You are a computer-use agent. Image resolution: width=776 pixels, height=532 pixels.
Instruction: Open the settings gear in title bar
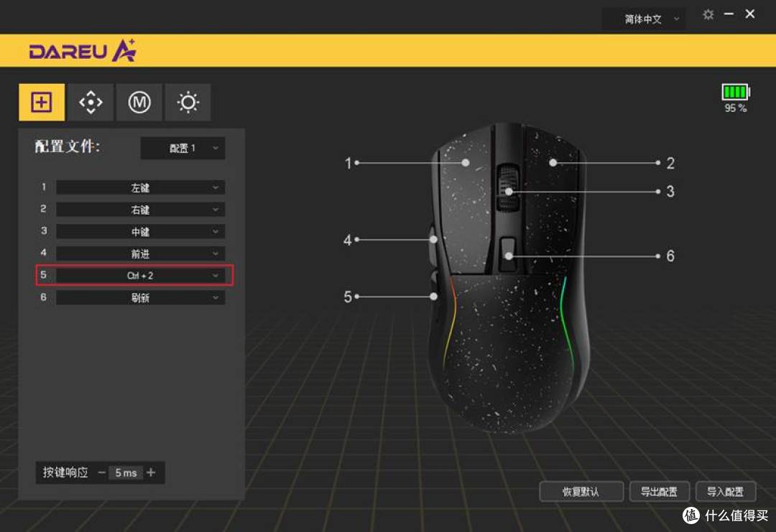708,15
